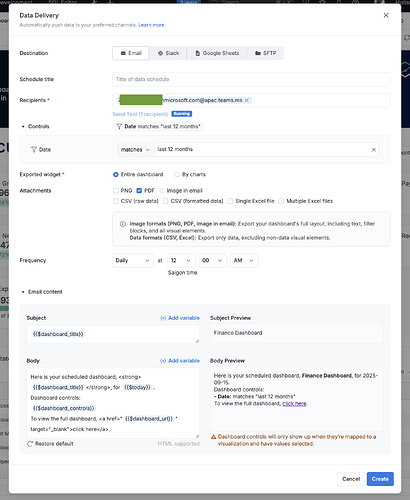Click the warning icon beside dashboard controls notice
The height and width of the screenshot is (500, 410).
tap(214, 437)
